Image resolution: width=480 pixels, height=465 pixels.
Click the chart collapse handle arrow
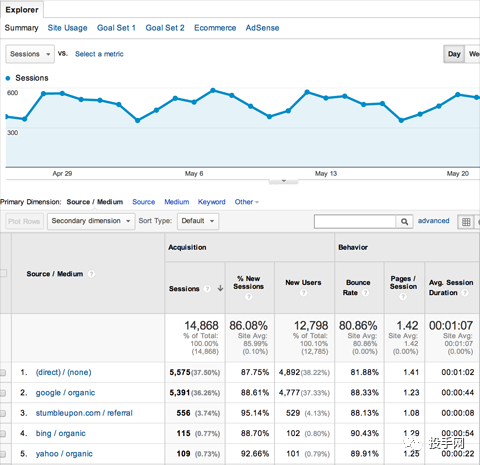click(x=284, y=181)
